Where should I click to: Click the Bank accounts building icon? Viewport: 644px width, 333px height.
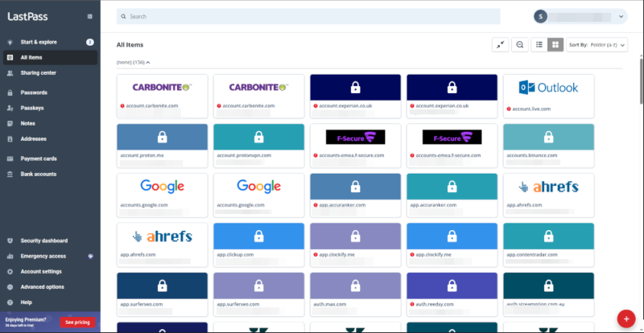pyautogui.click(x=10, y=175)
